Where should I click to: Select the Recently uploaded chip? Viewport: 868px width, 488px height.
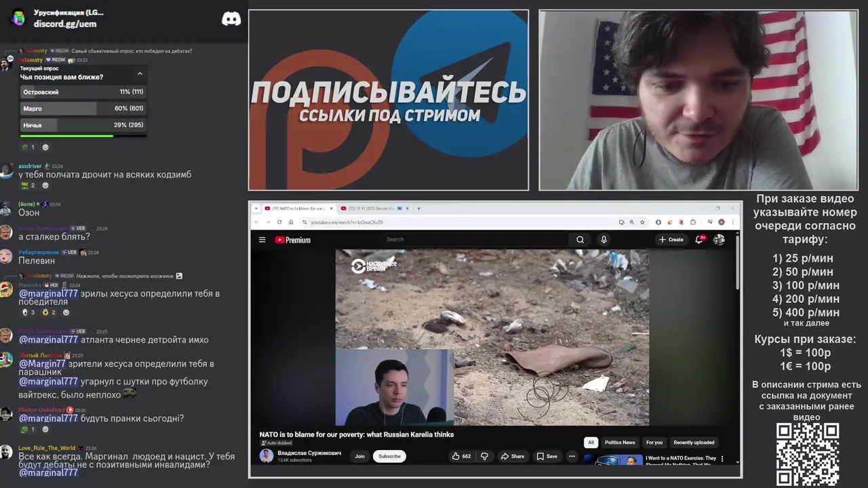[x=694, y=443]
